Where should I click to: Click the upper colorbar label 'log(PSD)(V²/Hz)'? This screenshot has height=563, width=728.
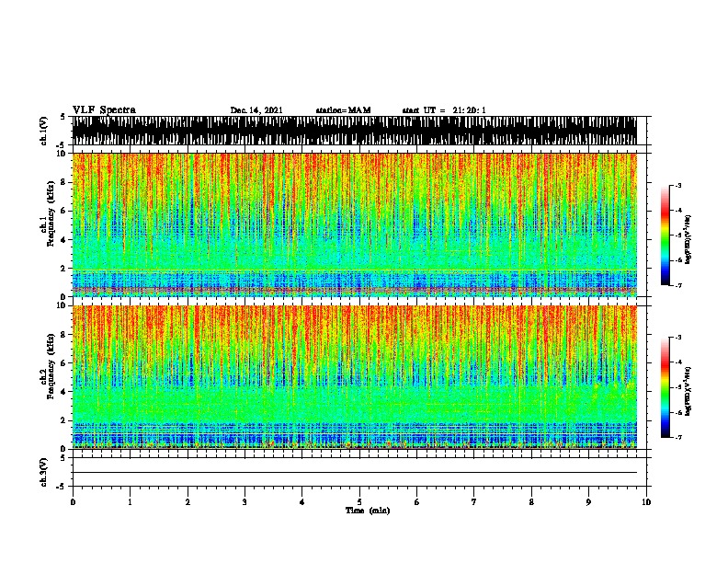point(688,240)
